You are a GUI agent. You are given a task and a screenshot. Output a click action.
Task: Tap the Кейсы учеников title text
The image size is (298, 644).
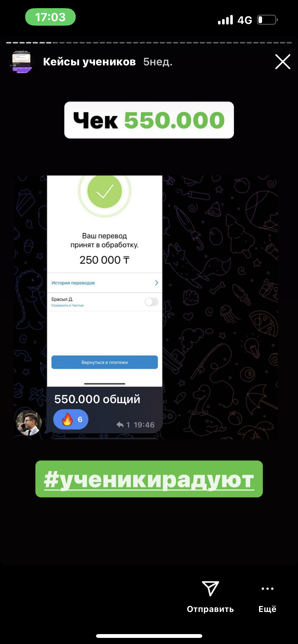[89, 62]
